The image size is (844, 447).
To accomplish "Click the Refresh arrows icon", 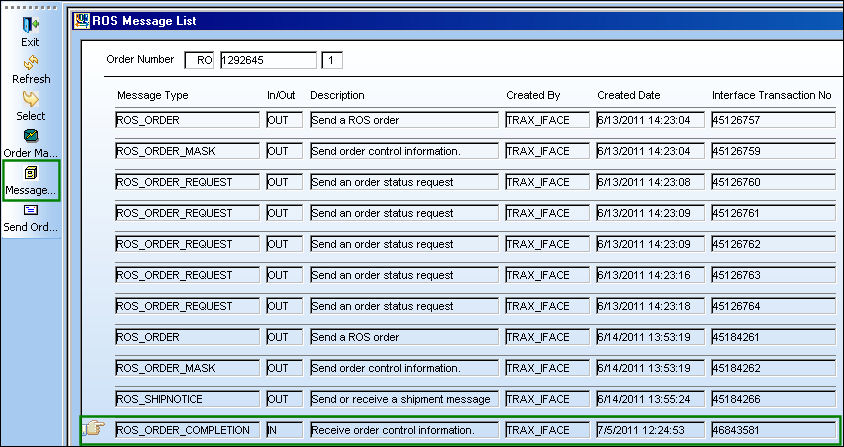I will pos(31,63).
